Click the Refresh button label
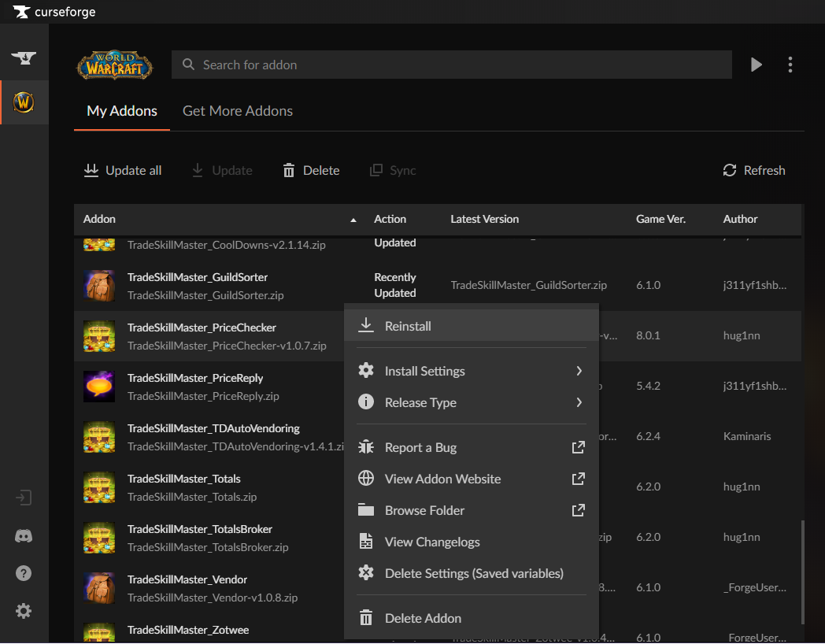Viewport: 825px width, 644px height. click(x=764, y=171)
